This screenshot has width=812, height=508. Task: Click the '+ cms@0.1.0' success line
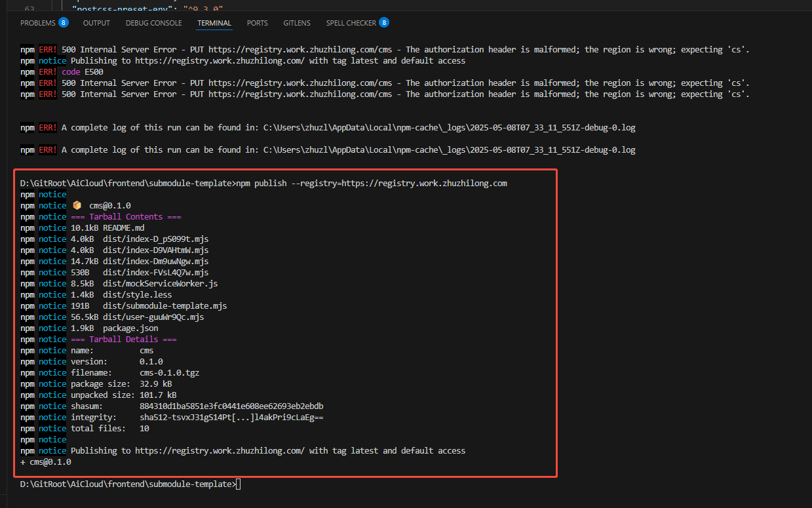click(x=46, y=462)
